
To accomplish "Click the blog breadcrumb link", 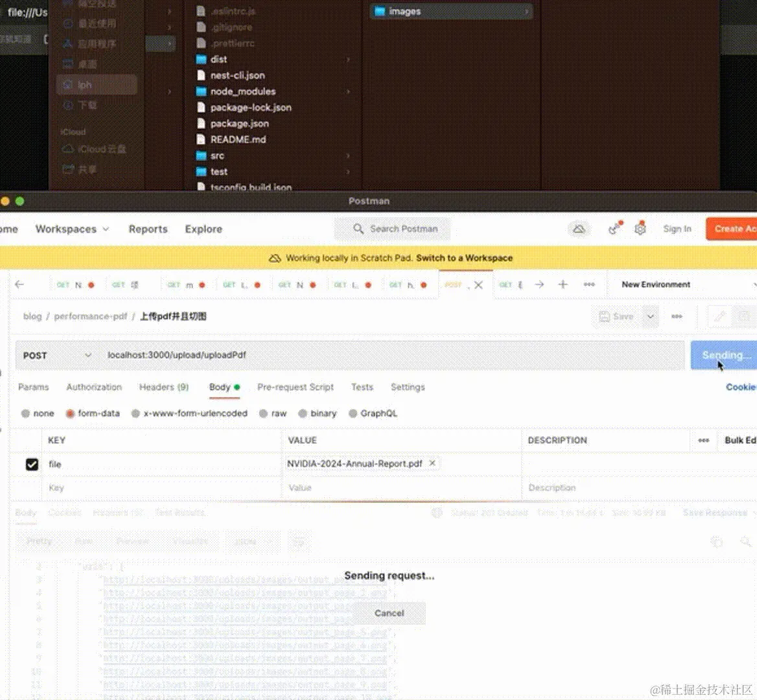I will [32, 316].
